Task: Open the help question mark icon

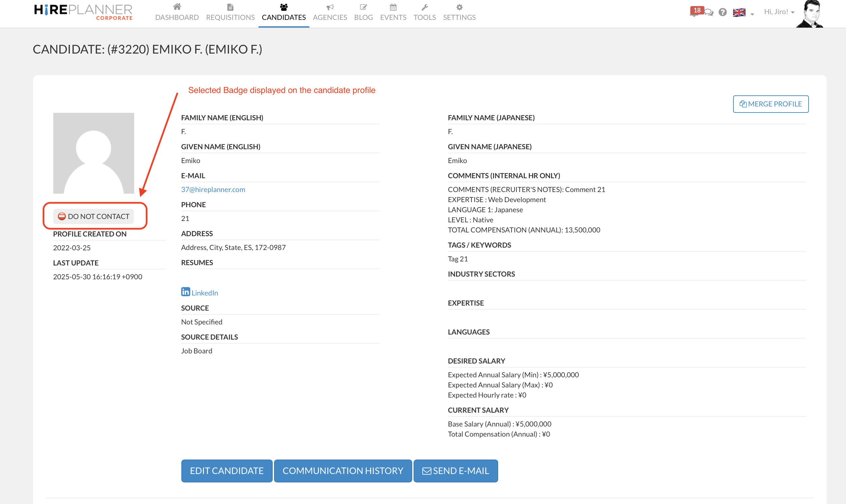Action: (722, 12)
